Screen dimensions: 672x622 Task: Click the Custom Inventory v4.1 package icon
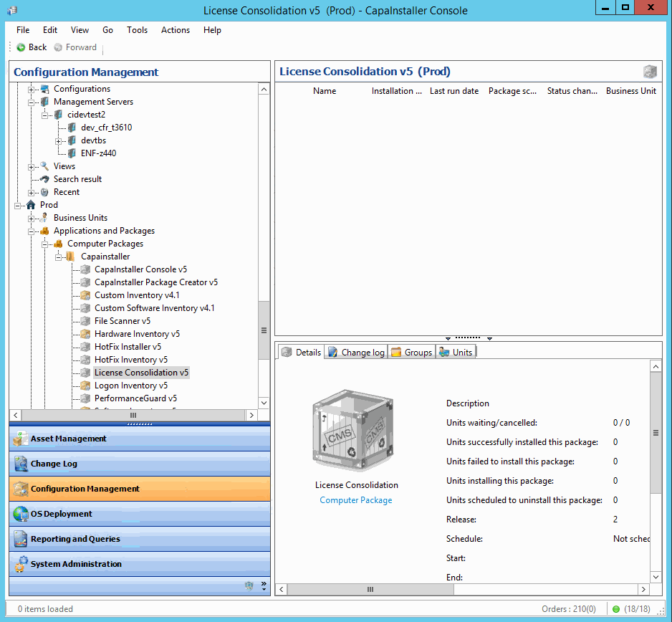click(x=86, y=295)
